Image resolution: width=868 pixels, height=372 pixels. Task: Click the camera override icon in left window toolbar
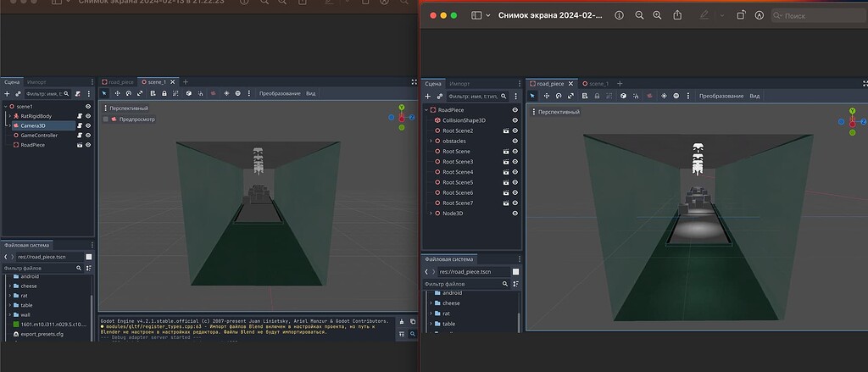coord(213,93)
